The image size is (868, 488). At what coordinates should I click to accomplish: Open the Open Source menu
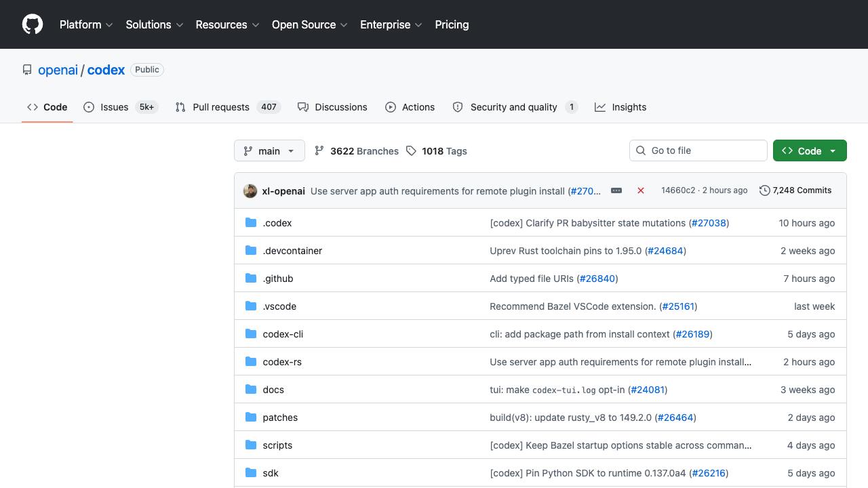[310, 24]
